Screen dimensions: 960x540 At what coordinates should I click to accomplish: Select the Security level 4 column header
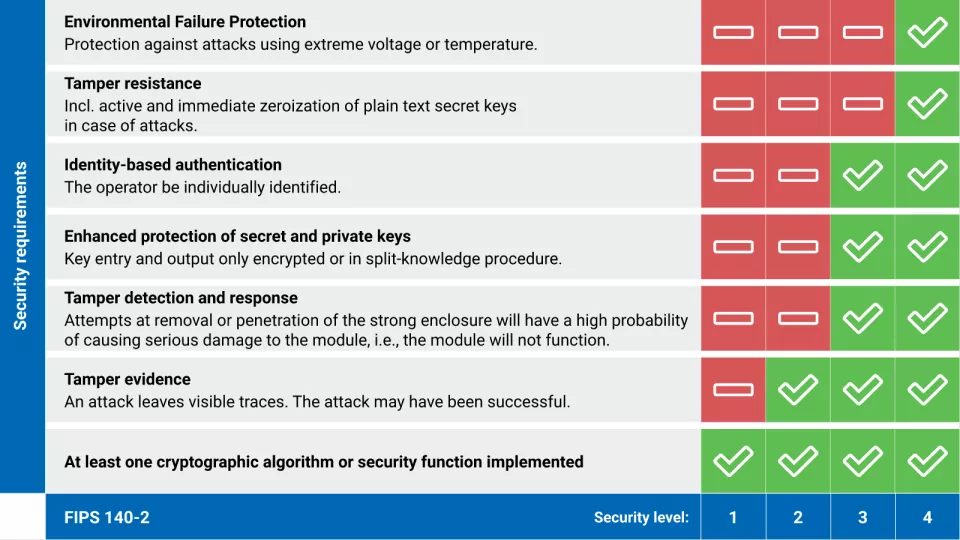pos(927,517)
